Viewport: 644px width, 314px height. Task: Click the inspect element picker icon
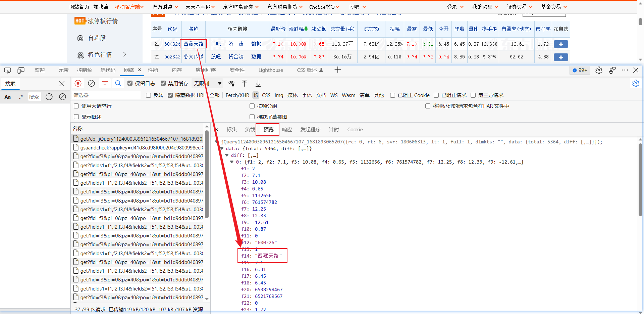[x=7, y=70]
